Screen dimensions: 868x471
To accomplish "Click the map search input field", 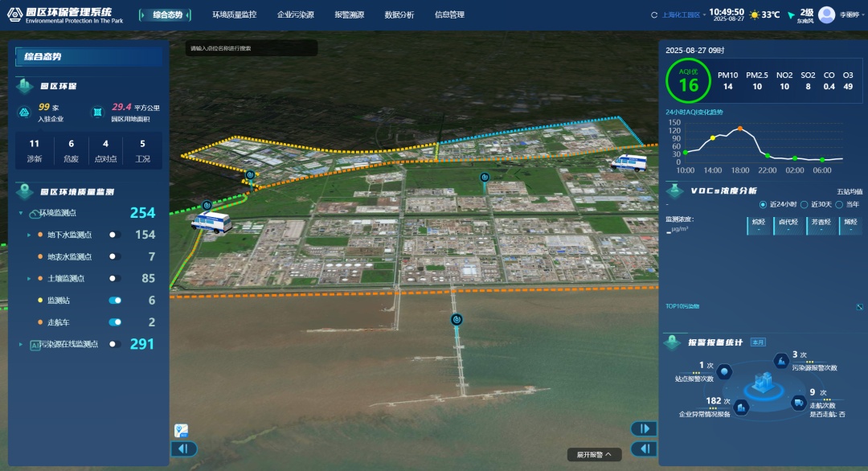I will [x=251, y=49].
